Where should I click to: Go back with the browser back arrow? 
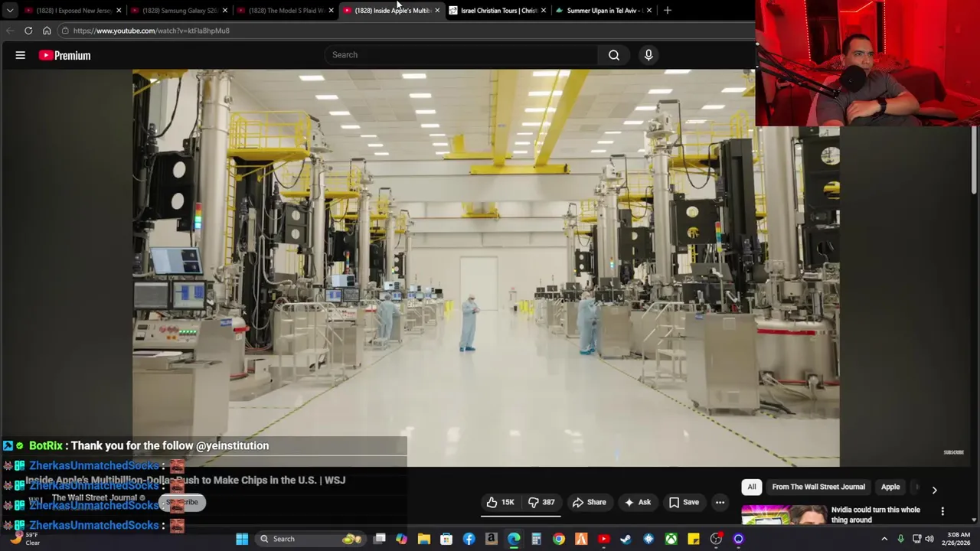click(x=9, y=31)
